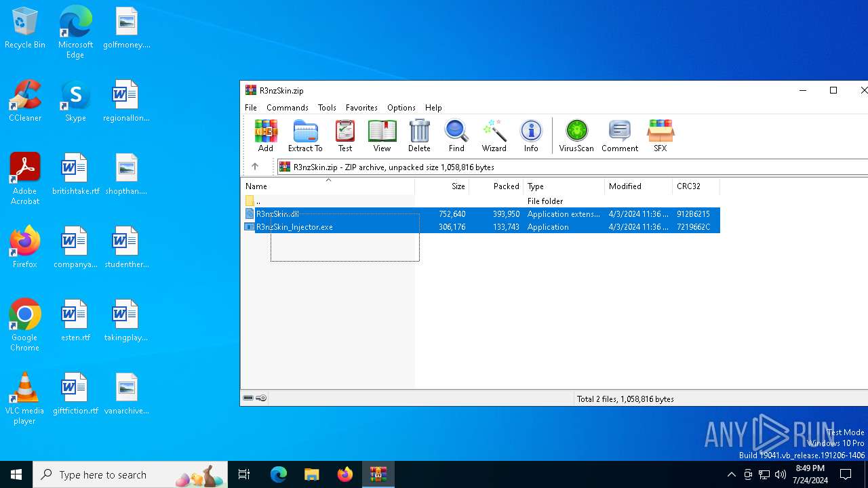Open the Options menu
The height and width of the screenshot is (488, 868).
coord(401,108)
